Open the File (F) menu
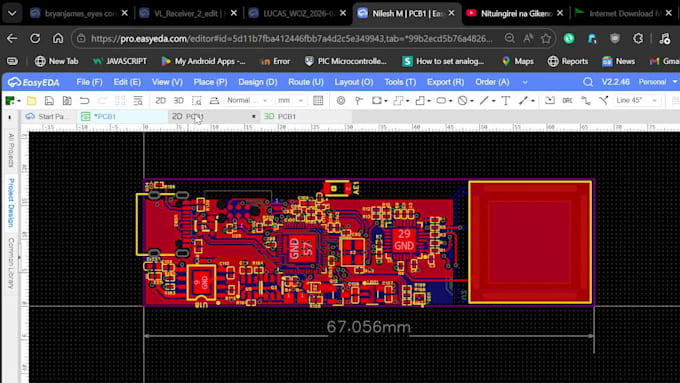Screen dimensions: 680x383 (x=89, y=82)
